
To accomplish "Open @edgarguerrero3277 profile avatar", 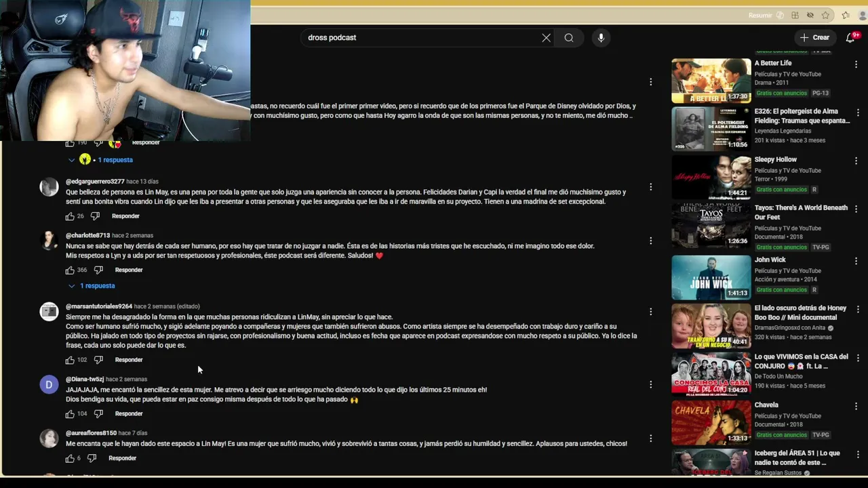I will coord(49,188).
